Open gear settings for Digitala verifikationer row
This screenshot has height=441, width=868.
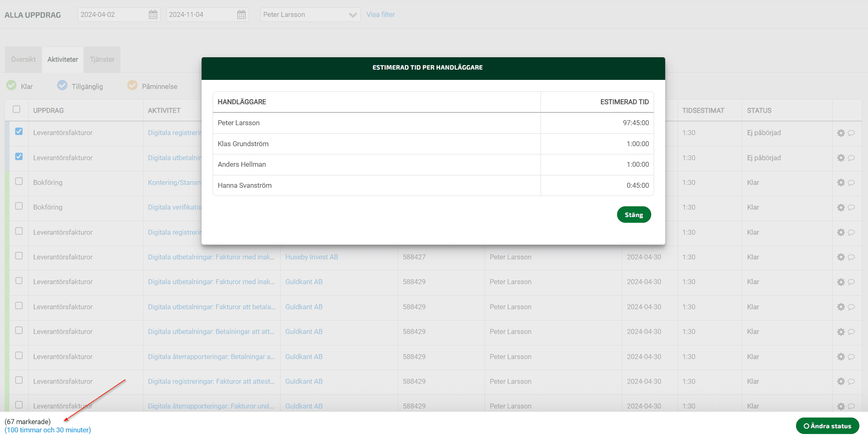(x=841, y=208)
